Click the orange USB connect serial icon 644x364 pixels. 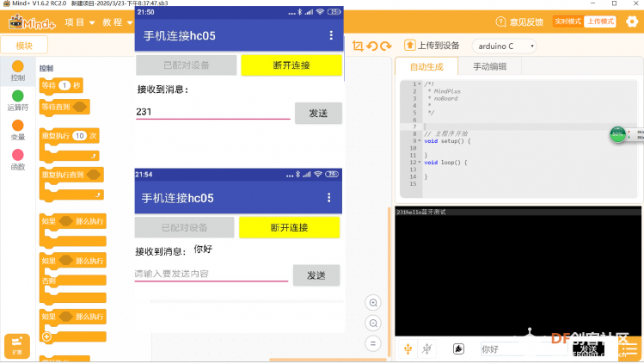click(x=408, y=349)
